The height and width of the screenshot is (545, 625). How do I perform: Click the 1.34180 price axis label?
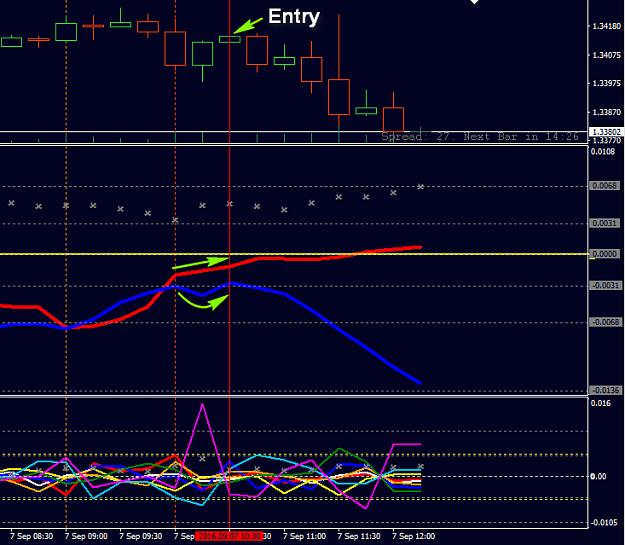(x=607, y=26)
